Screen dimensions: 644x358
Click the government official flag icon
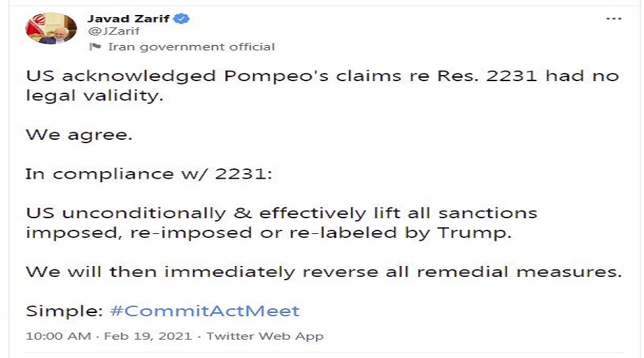[96, 47]
